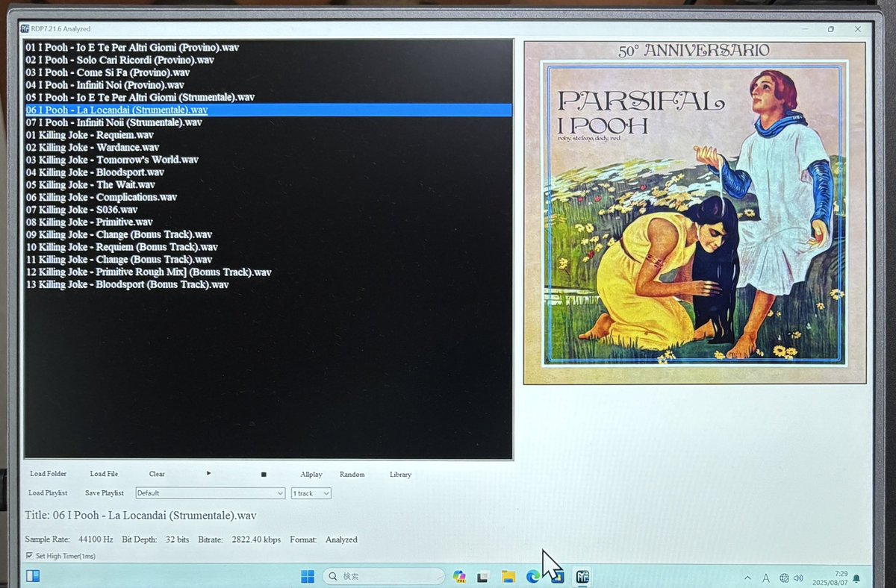Open the notification bell icon
This screenshot has width=896, height=588.
856,579
